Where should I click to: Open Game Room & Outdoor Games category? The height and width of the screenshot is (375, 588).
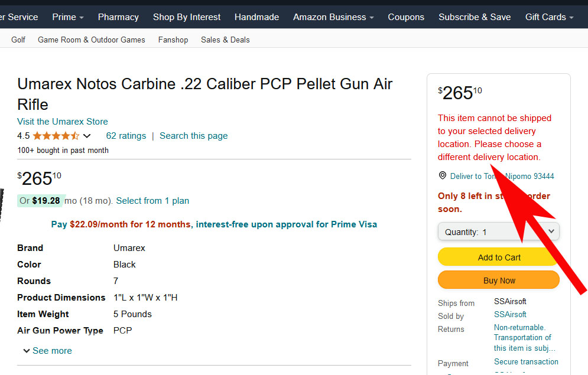(92, 40)
